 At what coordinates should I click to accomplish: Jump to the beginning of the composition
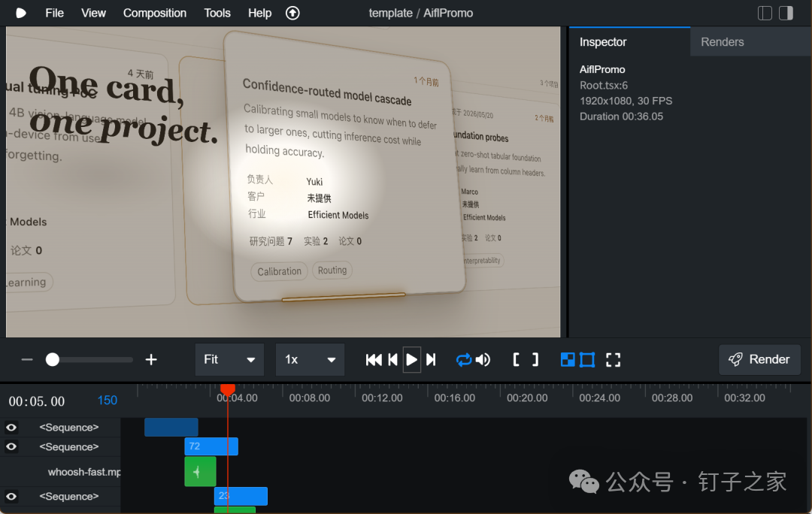374,360
